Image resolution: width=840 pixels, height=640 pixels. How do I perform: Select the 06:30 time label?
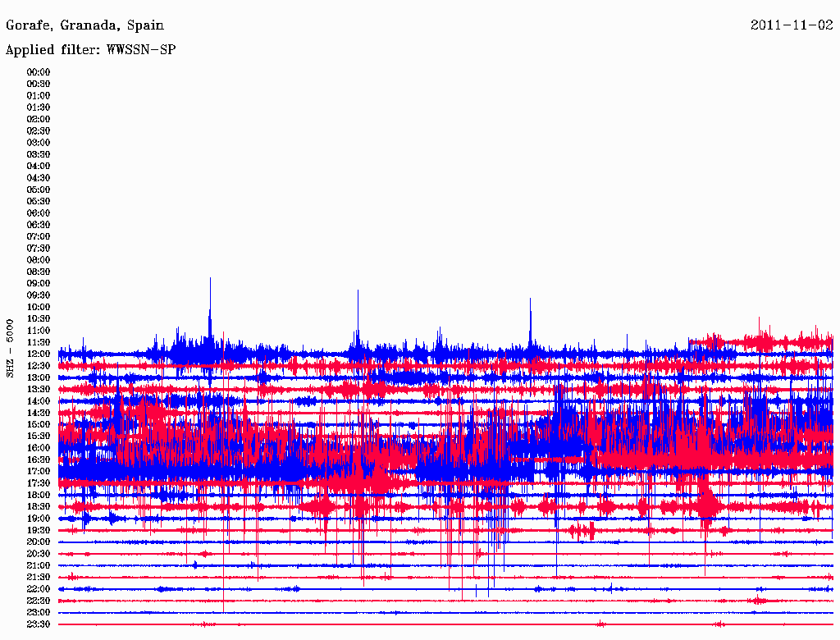[x=39, y=225]
